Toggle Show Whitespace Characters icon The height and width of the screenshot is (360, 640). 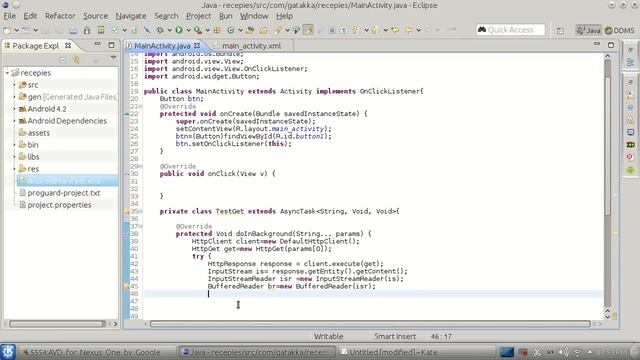[344, 30]
